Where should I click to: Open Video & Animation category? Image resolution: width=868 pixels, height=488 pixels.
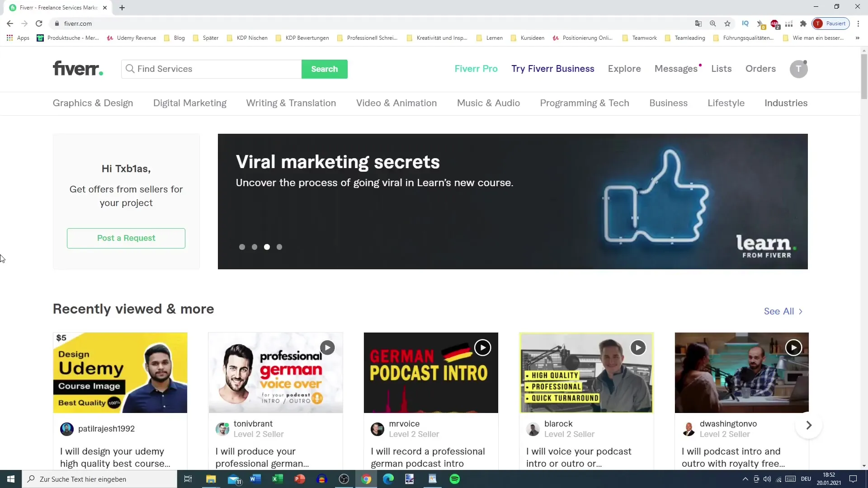coord(396,103)
